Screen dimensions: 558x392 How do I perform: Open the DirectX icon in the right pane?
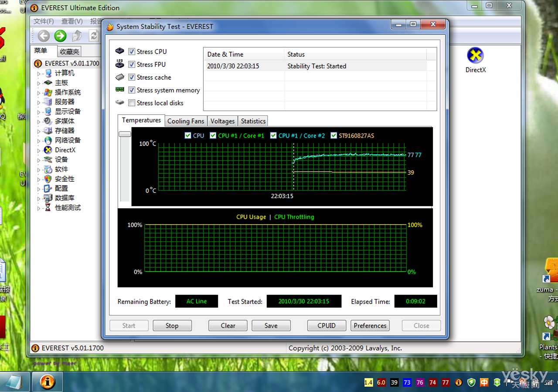(x=475, y=56)
